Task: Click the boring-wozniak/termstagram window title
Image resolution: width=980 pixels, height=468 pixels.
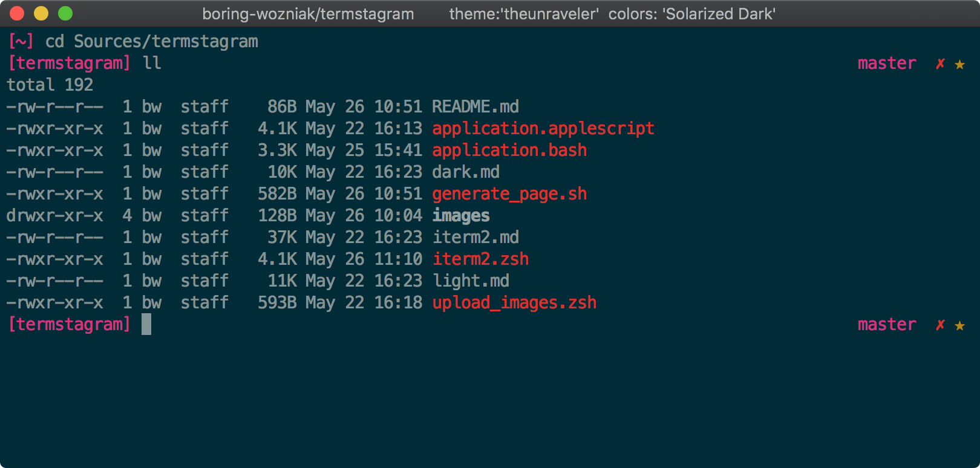Action: point(308,14)
